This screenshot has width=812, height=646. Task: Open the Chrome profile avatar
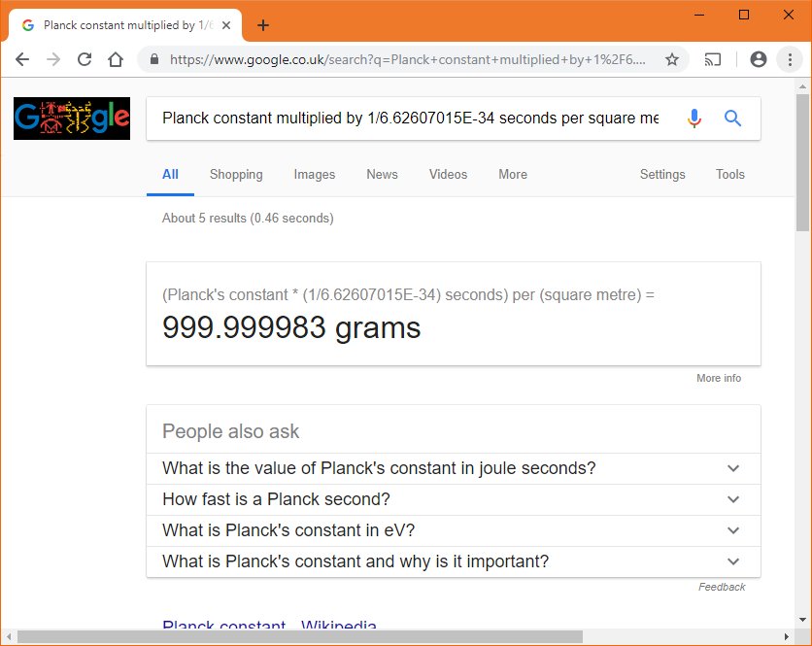pyautogui.click(x=759, y=59)
